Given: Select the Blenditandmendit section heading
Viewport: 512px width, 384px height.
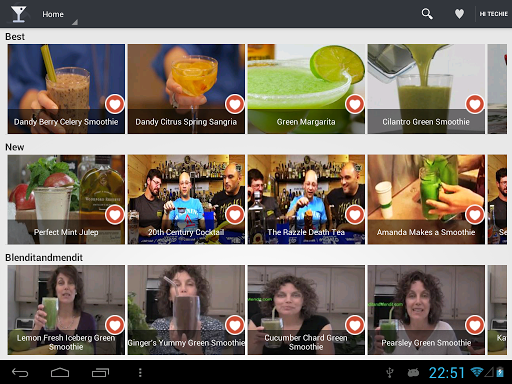Looking at the screenshot, I should (44, 257).
